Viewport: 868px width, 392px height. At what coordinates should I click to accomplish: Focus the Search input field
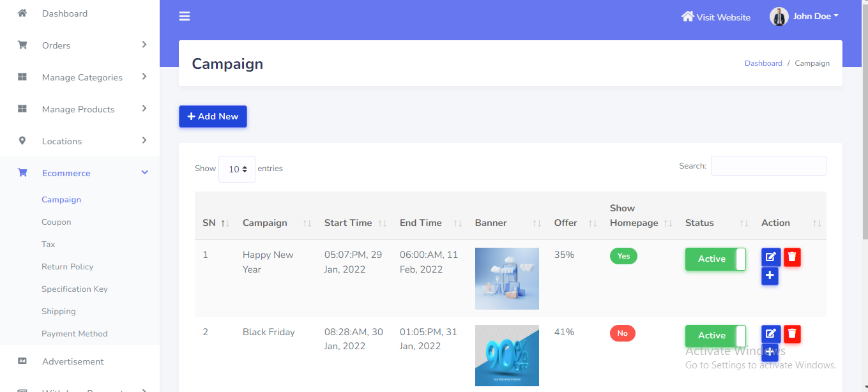pyautogui.click(x=768, y=166)
